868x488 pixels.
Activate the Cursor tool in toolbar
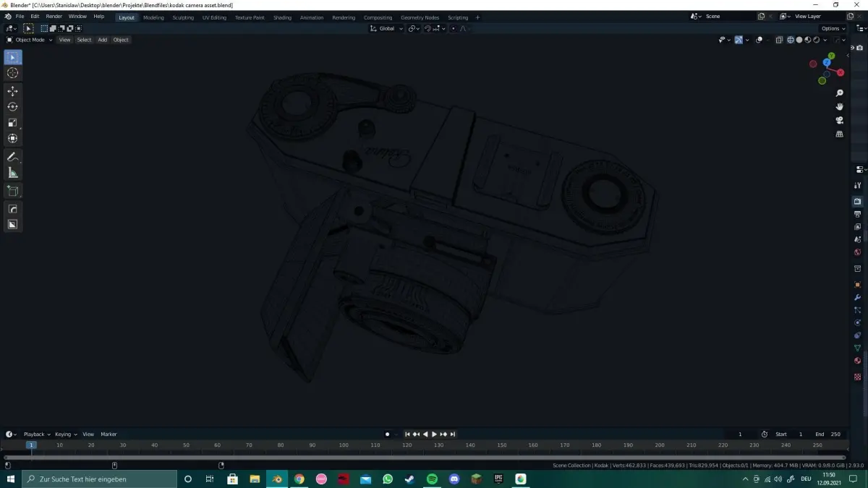(12, 73)
